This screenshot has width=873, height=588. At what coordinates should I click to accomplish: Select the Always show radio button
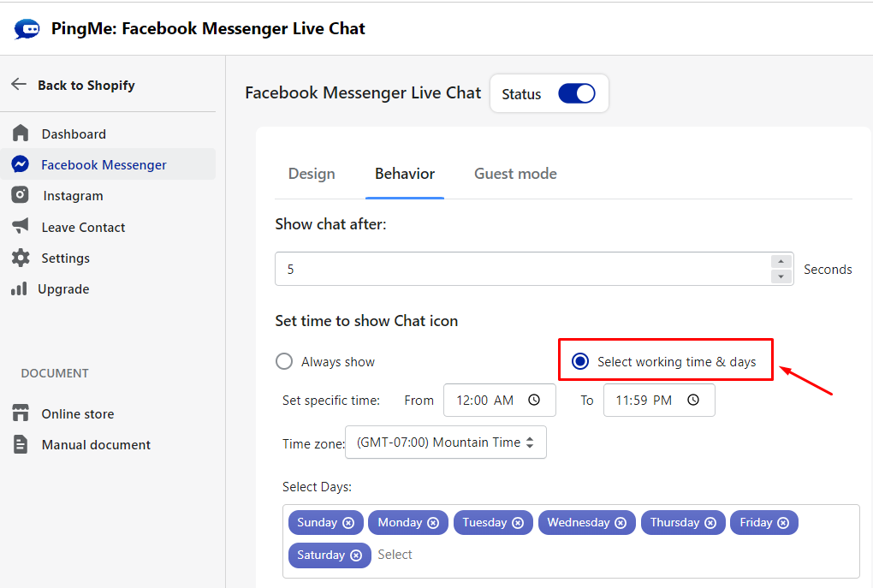pyautogui.click(x=284, y=362)
